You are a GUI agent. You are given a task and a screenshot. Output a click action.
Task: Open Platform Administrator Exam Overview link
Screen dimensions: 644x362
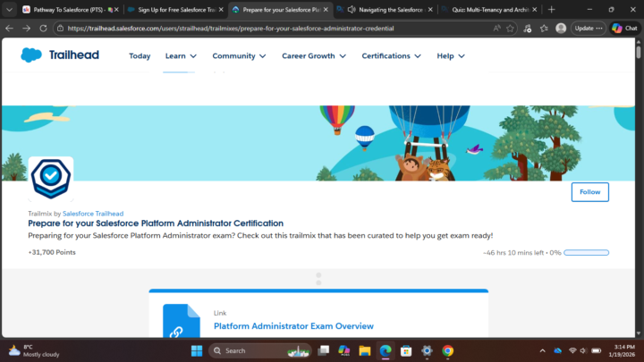pyautogui.click(x=293, y=326)
